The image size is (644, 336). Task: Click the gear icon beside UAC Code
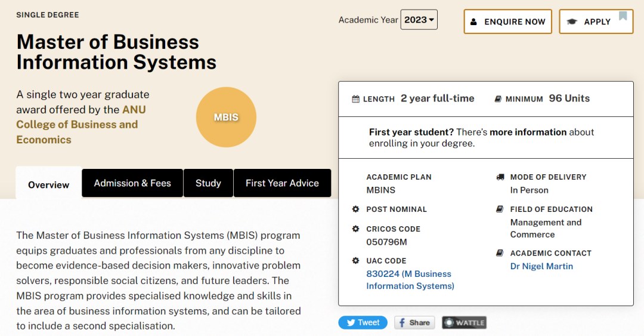coord(355,260)
